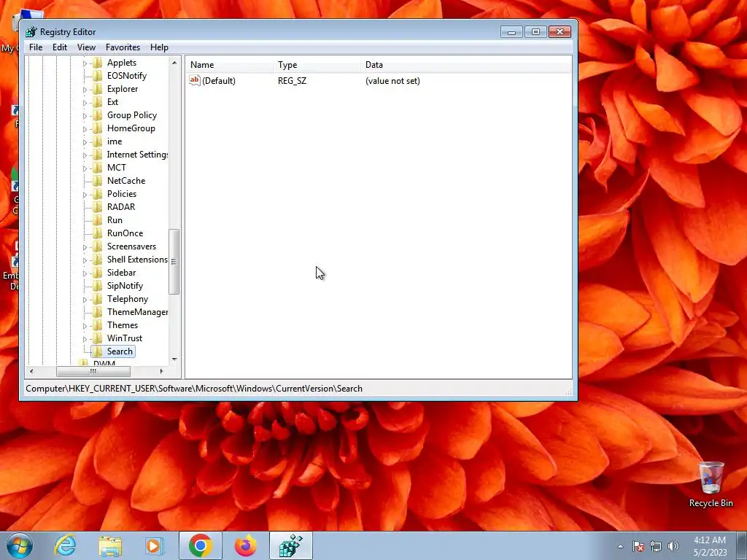Click the SipNotify folder icon
The height and width of the screenshot is (560, 747).
[x=97, y=286]
